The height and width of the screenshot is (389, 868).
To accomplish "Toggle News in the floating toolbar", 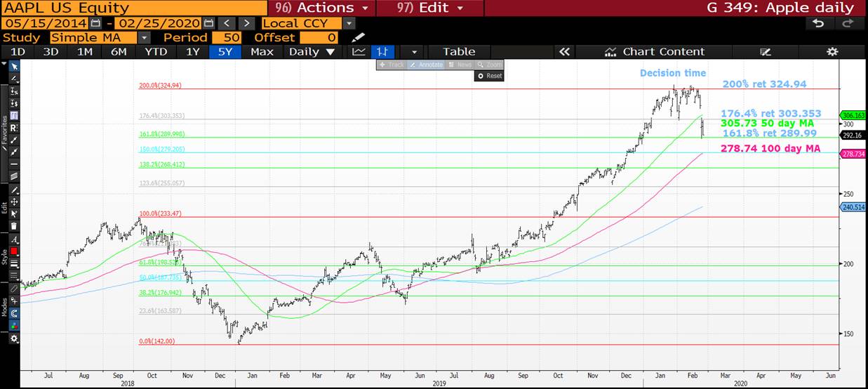I will pos(460,65).
